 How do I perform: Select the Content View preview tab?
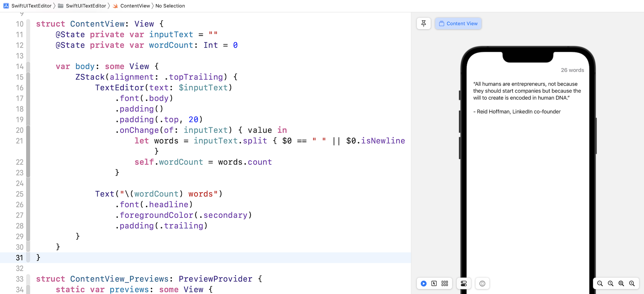click(458, 23)
